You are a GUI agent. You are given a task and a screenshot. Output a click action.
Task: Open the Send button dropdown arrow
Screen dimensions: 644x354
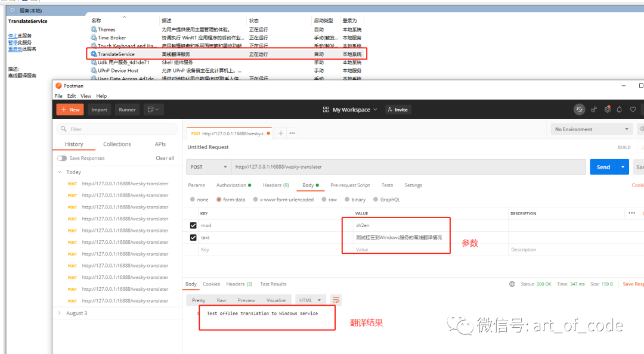pos(623,167)
